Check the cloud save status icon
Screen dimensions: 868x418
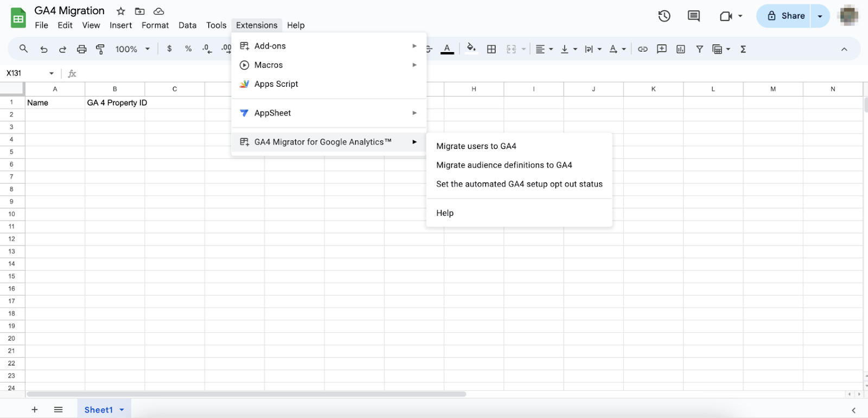point(159,11)
